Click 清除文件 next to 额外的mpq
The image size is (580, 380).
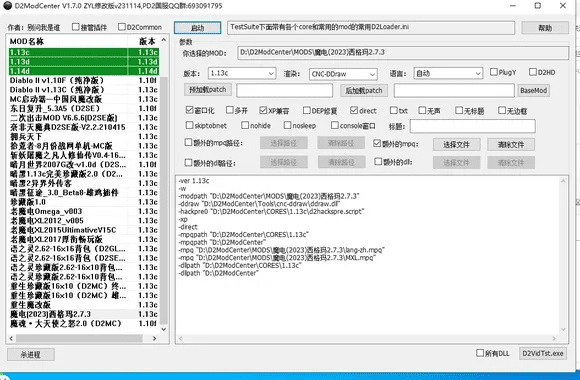pos(511,145)
